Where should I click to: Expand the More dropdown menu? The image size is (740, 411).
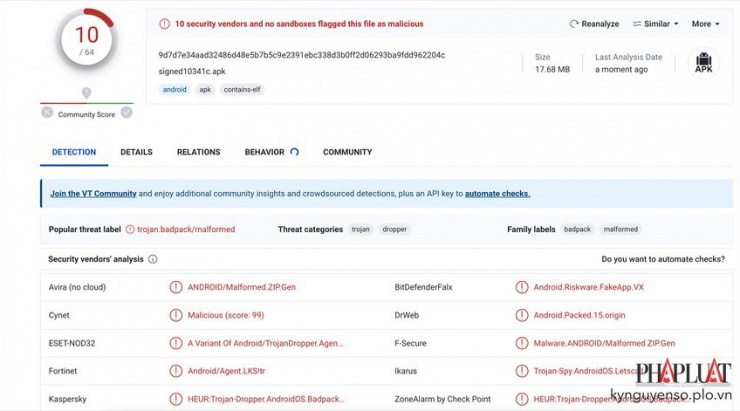[705, 24]
